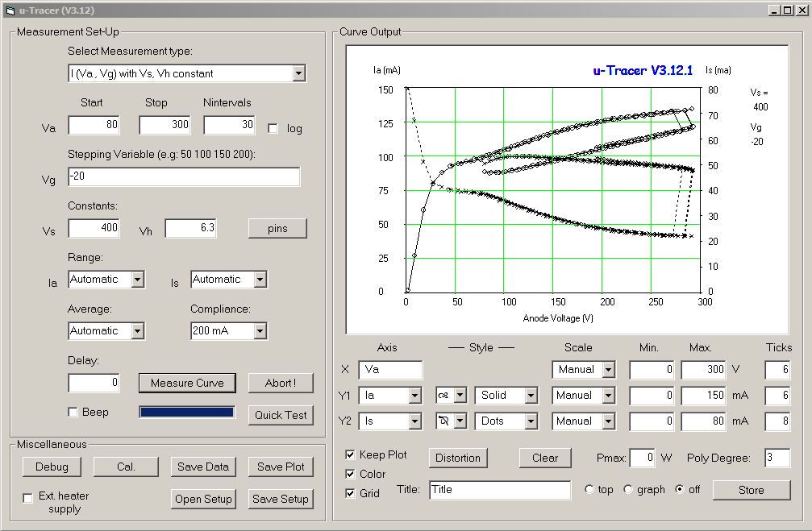Click the Y1 Min field
This screenshot has height=531, width=812.
(x=652, y=396)
